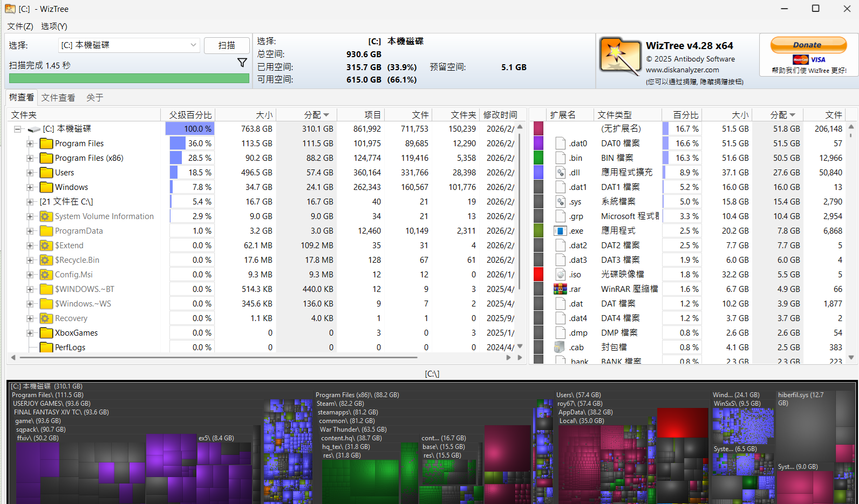Click the red .iso color swatch
This screenshot has height=504, width=859.
pos(538,275)
